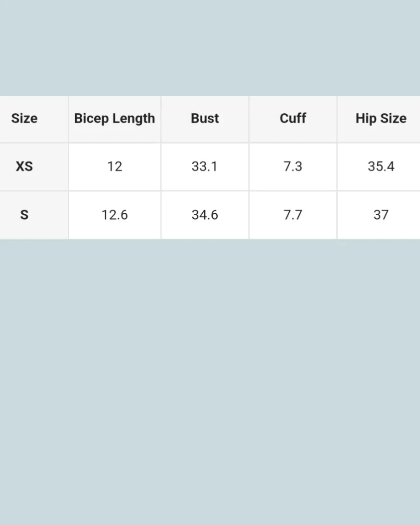This screenshot has width=420, height=525.
Task: Click the divider between Bust and Cuff headers
Action: [249, 119]
